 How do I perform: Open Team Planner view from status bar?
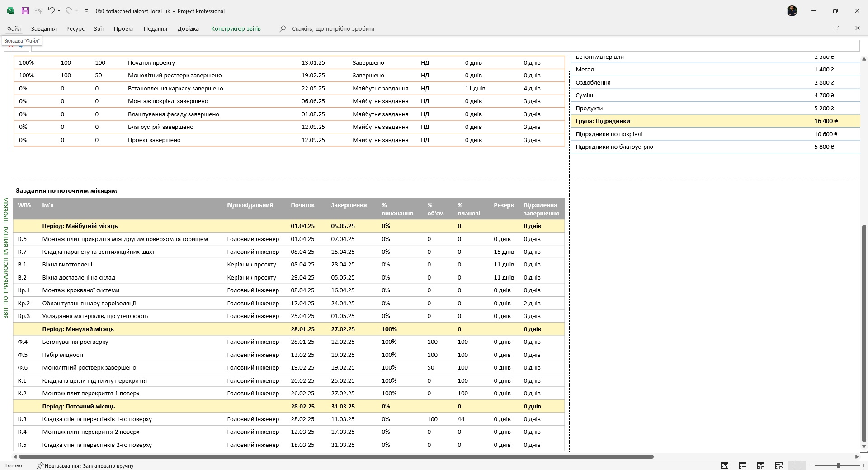point(760,465)
